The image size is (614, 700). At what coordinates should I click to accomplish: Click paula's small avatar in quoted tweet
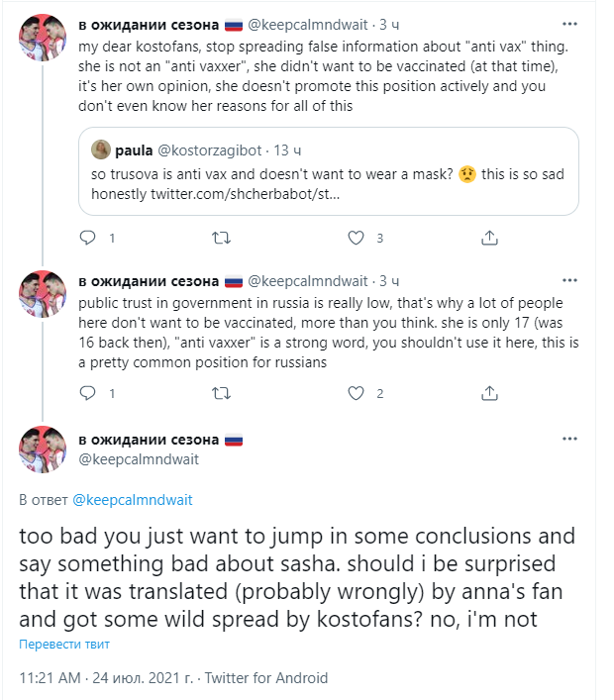[101, 150]
